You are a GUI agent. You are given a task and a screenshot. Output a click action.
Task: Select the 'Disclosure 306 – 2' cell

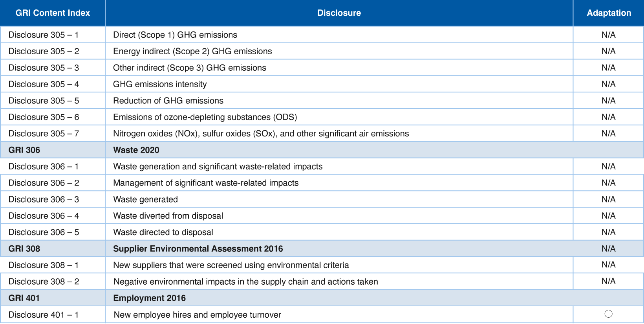coord(53,183)
